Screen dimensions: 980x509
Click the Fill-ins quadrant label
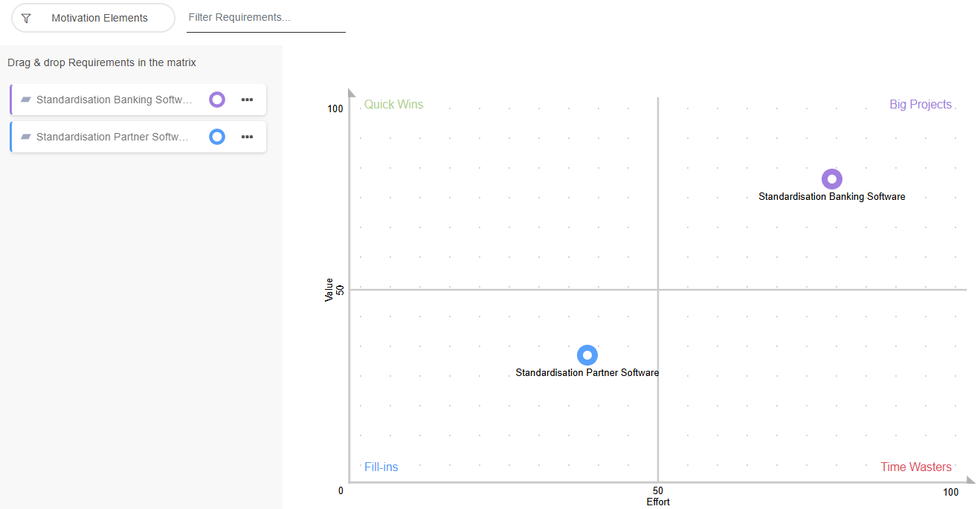[381, 467]
